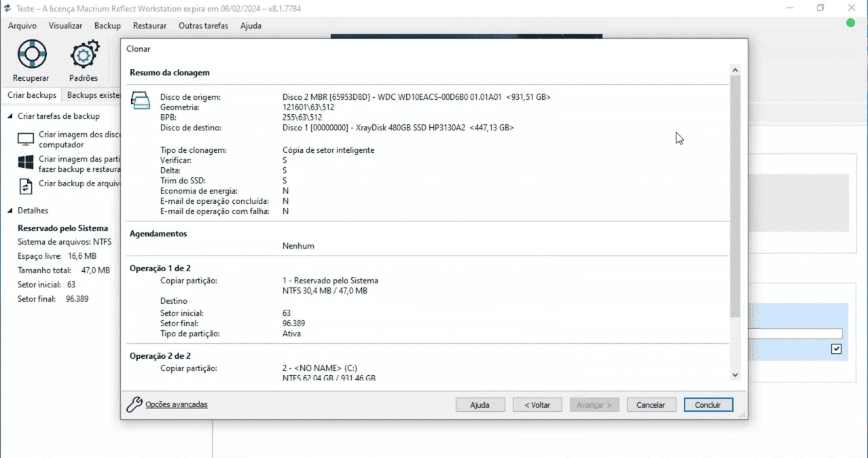Screen dimensions: 868x458
Task: Click the 'Tamanho total: 47,0 MB' line
Action: 64,270
